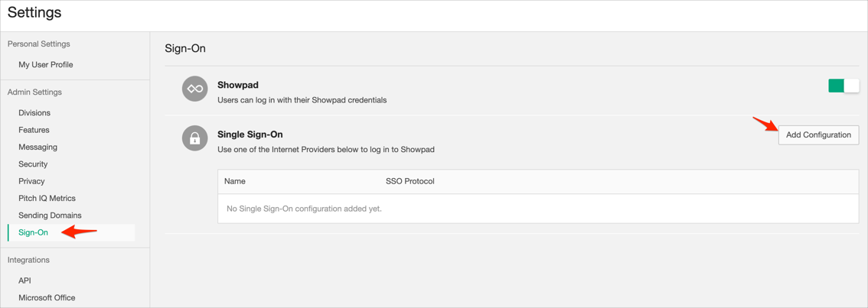Select Messaging in the sidebar
Screen dimensions: 868x308
(38, 147)
